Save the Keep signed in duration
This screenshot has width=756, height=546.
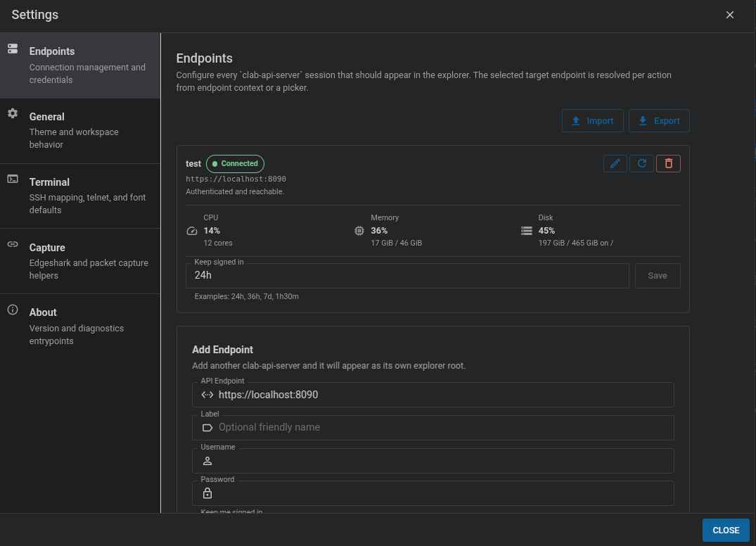pos(657,275)
